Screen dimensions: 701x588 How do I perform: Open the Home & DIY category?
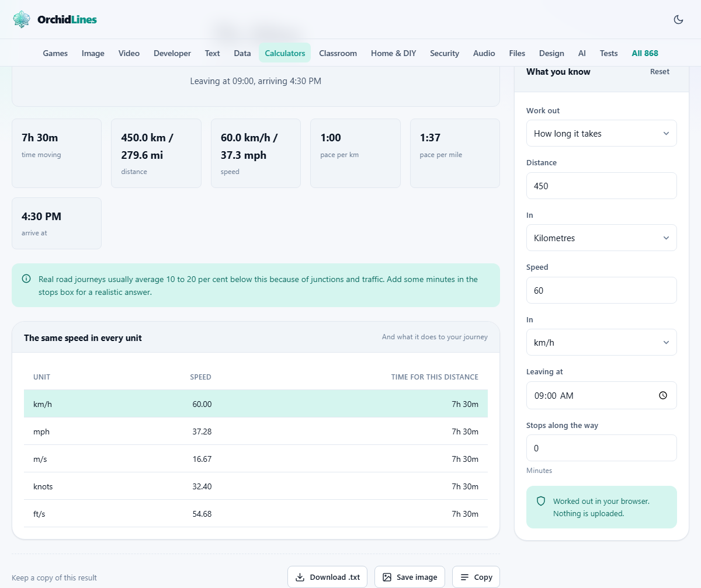point(394,53)
